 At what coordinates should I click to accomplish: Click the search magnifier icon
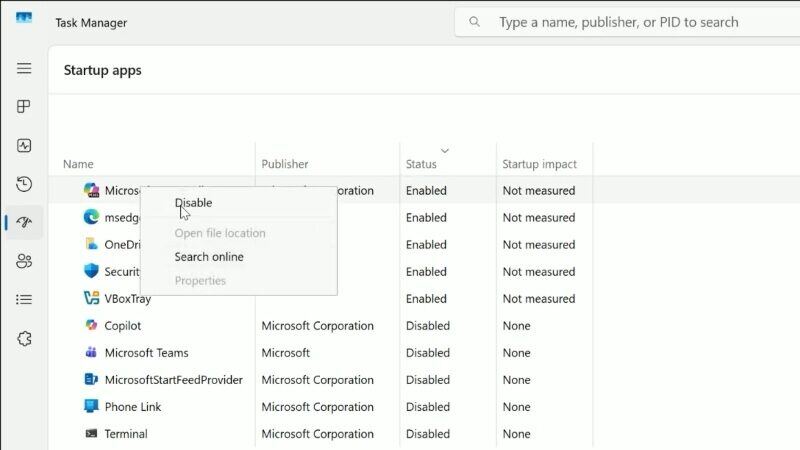[474, 22]
